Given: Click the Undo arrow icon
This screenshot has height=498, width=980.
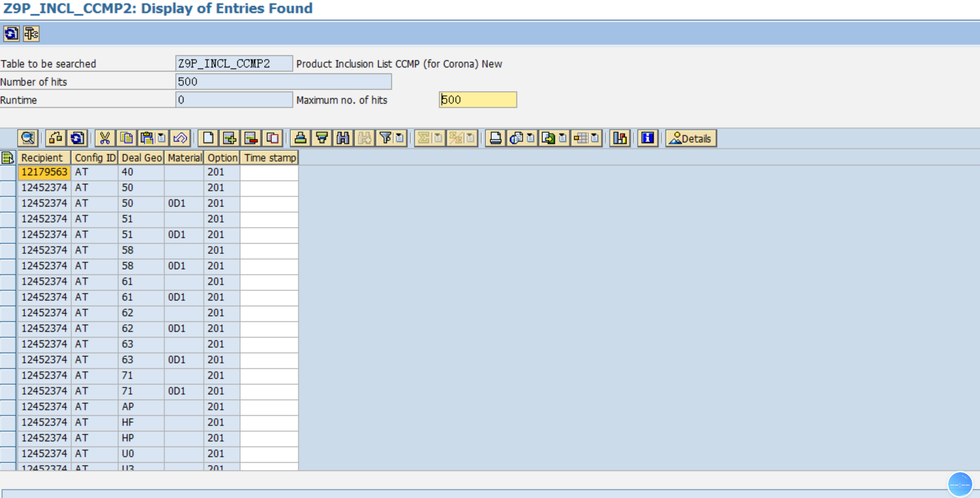Looking at the screenshot, I should (180, 138).
